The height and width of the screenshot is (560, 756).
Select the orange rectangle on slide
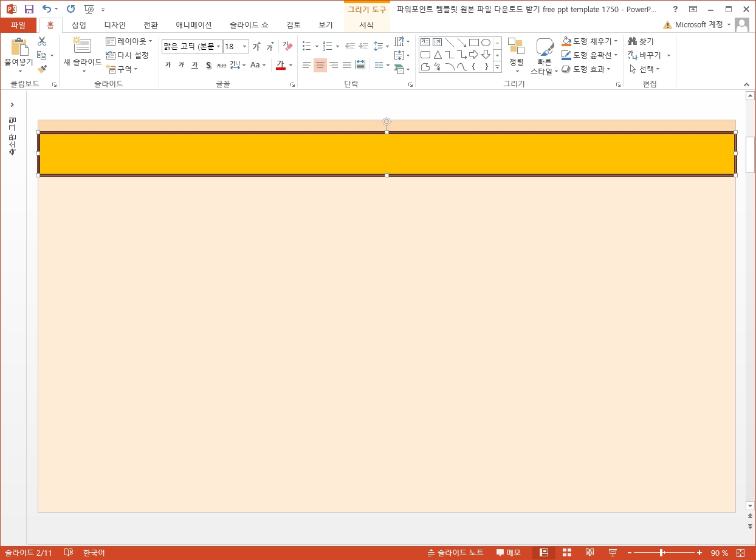coord(387,154)
